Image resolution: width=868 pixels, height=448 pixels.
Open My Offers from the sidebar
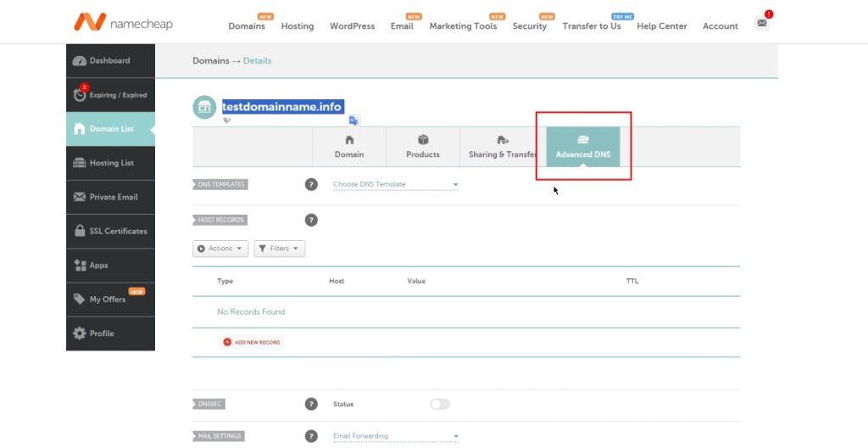[111, 300]
